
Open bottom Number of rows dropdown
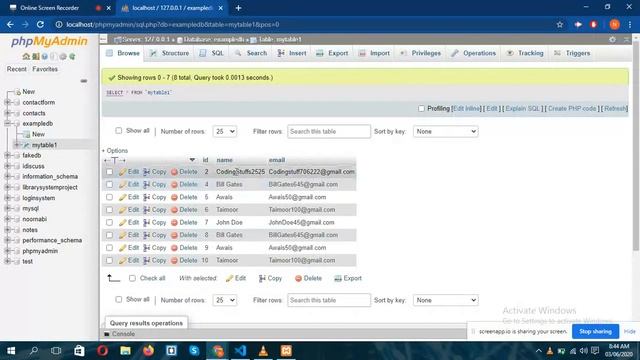[224, 300]
